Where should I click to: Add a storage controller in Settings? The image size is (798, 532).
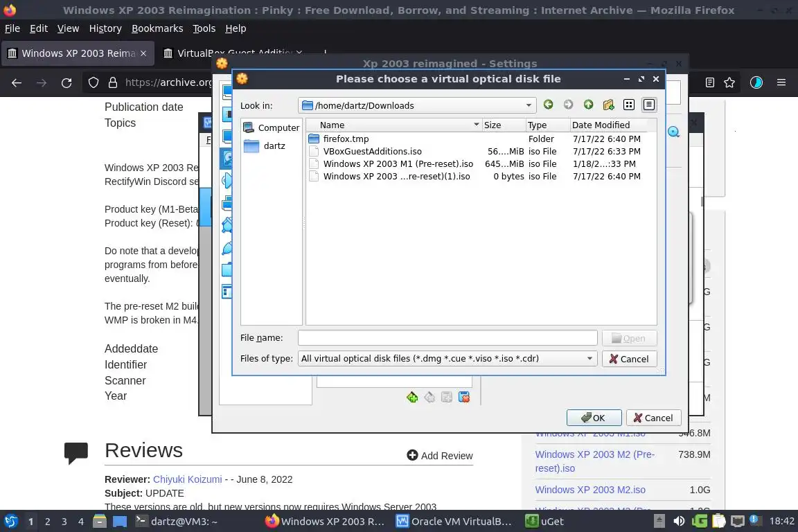point(412,397)
